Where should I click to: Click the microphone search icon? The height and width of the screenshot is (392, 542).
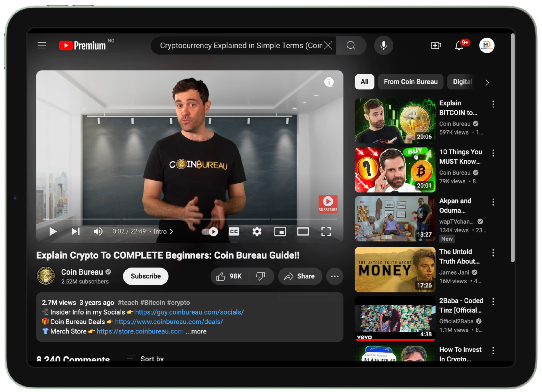coord(383,46)
